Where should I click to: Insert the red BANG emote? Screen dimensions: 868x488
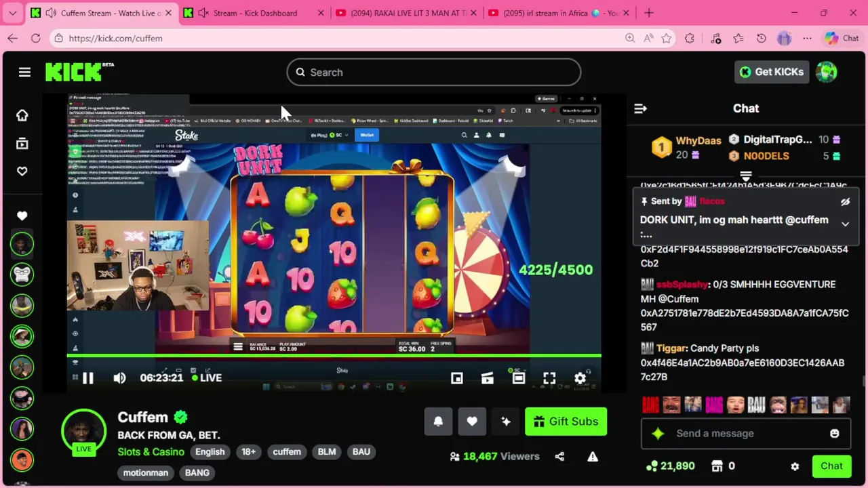pyautogui.click(x=650, y=405)
